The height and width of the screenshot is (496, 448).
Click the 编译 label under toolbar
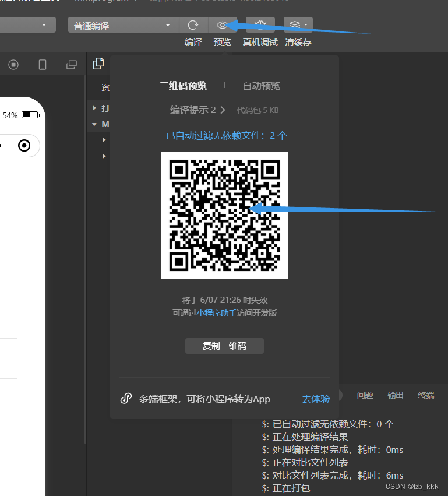(x=193, y=43)
